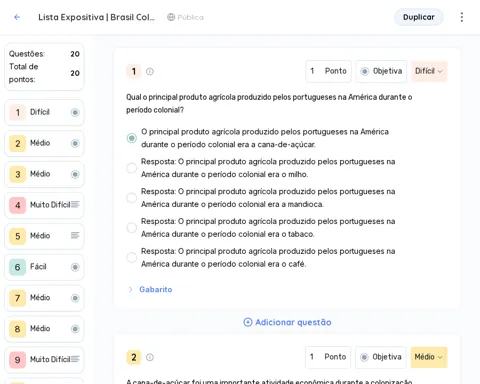
Task: Click the Total de pontos summary
Action: point(44,73)
